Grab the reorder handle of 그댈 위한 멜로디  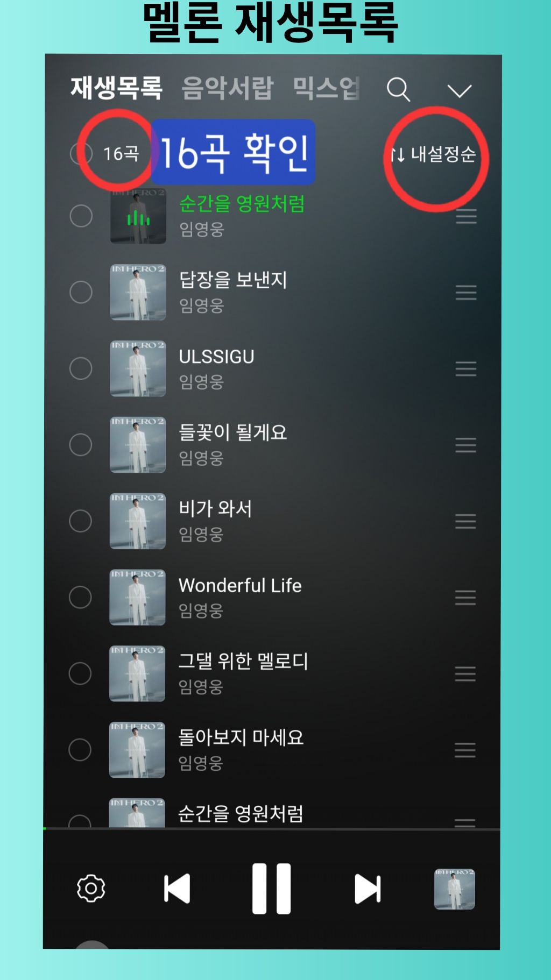click(465, 673)
